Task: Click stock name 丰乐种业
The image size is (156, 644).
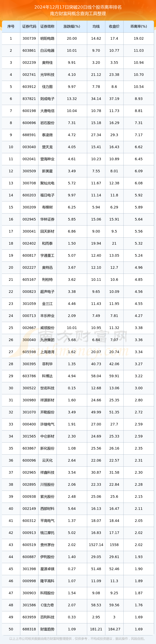Action: (x=47, y=316)
